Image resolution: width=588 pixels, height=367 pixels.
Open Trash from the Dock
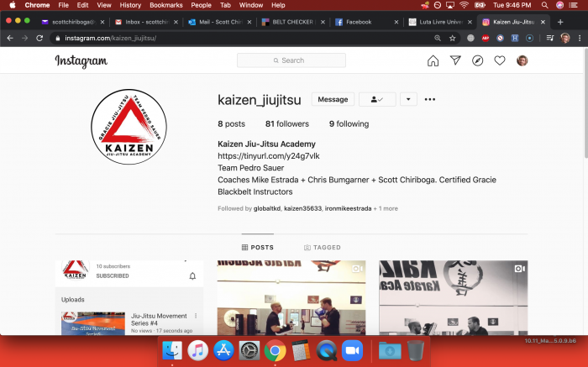coord(415,350)
